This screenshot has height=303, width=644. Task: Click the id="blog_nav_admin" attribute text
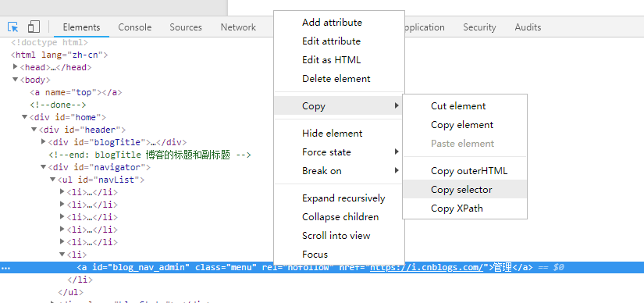point(141,267)
